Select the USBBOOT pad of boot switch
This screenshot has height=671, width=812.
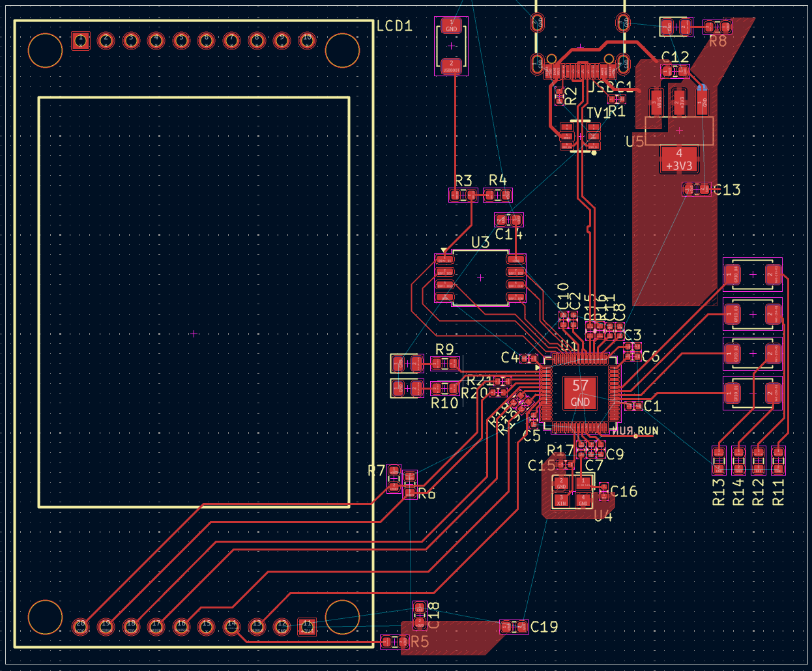[451, 66]
